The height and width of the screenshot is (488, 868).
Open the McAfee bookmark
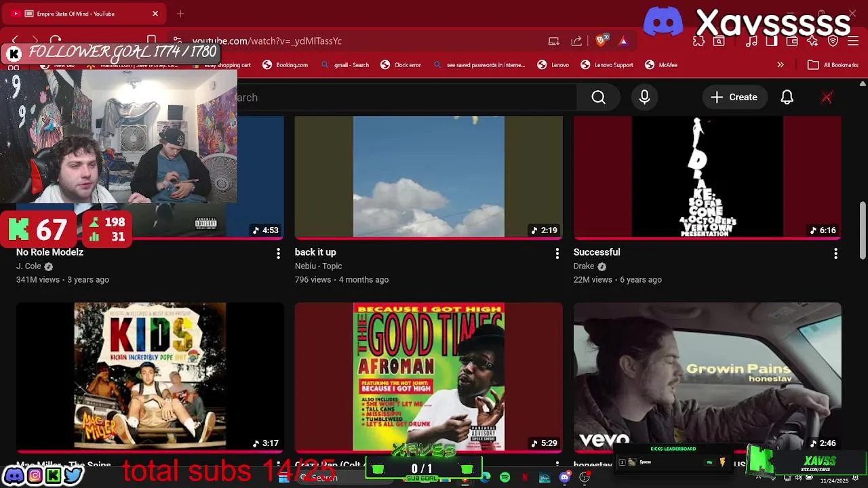coord(661,65)
